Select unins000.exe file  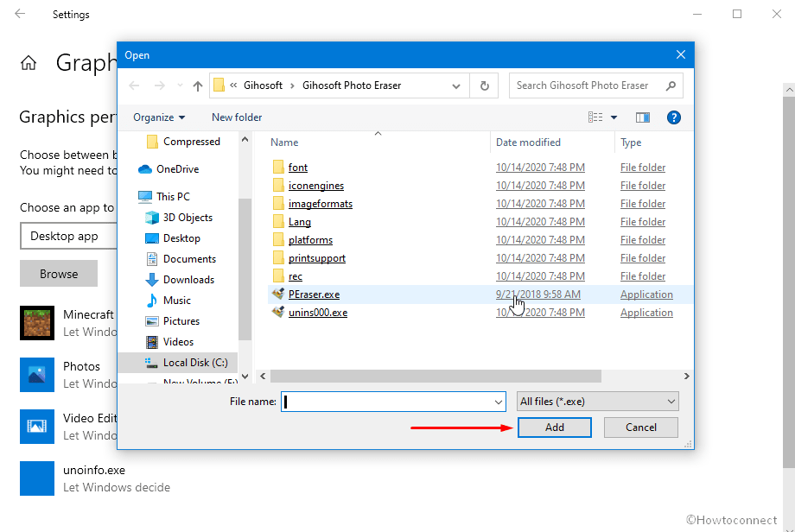pyautogui.click(x=318, y=313)
